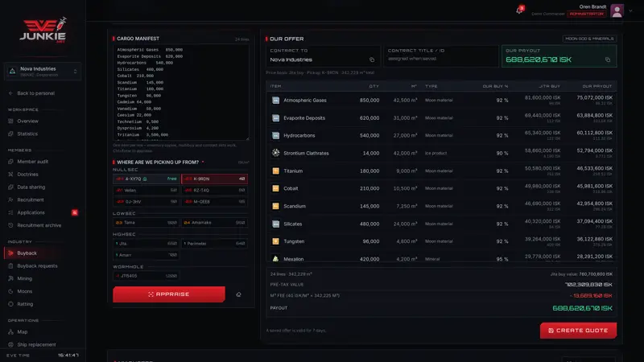Click the Hydrocarbons item icon

275,135
